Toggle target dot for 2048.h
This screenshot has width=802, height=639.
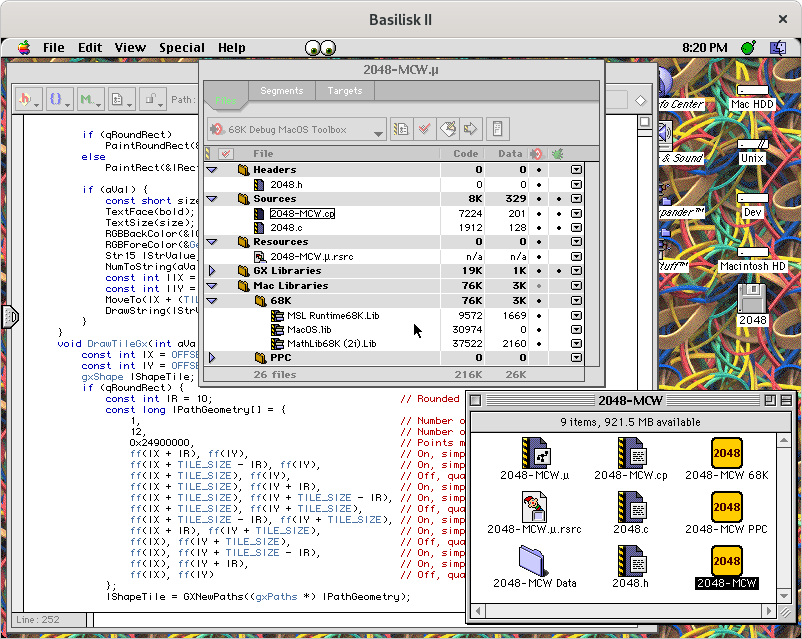(539, 184)
